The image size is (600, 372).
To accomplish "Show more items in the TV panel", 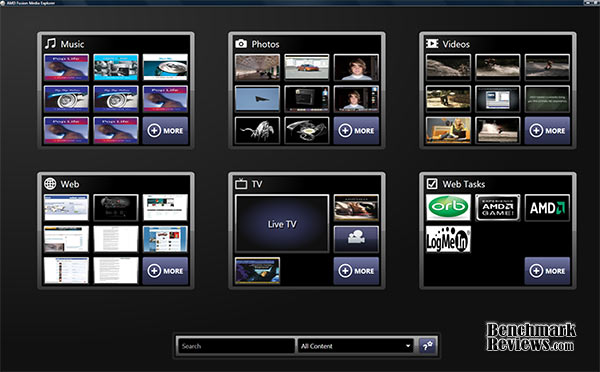I will point(356,271).
